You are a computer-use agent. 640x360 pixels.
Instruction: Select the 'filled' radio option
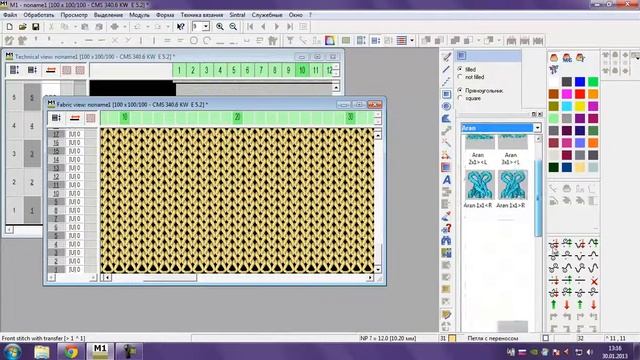click(x=460, y=69)
